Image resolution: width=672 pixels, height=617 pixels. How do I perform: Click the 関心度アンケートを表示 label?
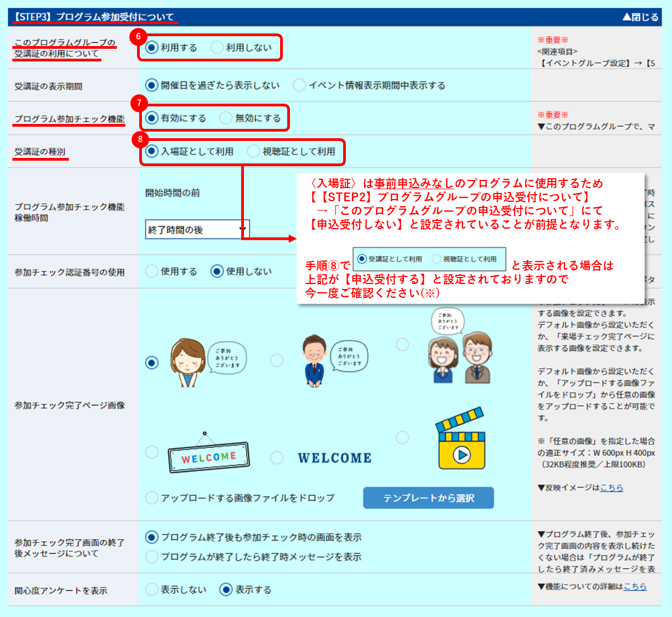click(61, 591)
